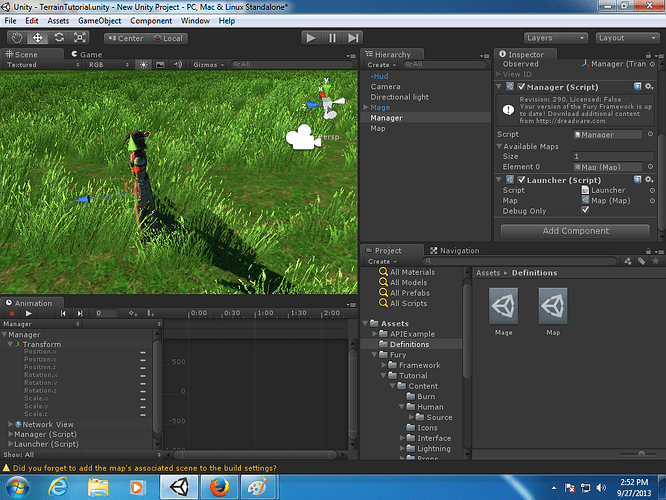The height and width of the screenshot is (500, 666).
Task: Toggle scene audio speaker icon
Action: point(178,65)
